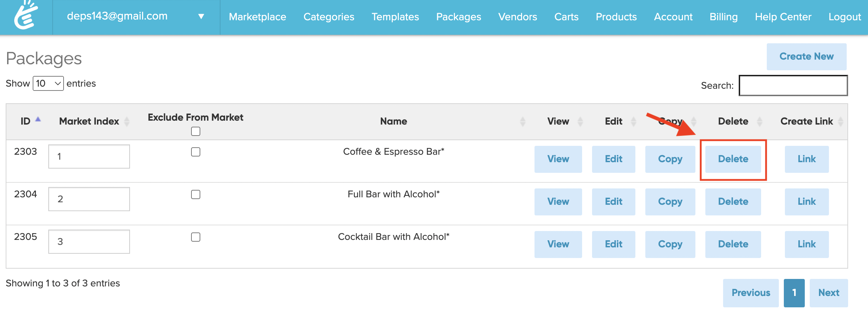
Task: Click the Create New button
Action: pyautogui.click(x=806, y=56)
